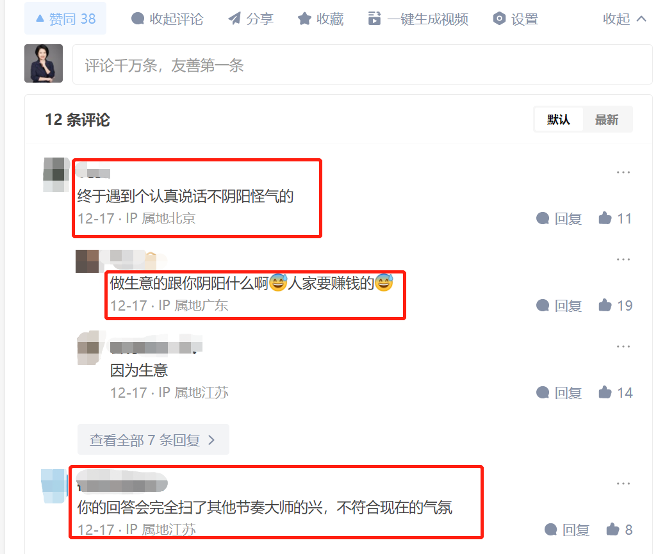Expand 查看全部 7 条回复
Screen dimensions: 668x554
tap(153, 440)
